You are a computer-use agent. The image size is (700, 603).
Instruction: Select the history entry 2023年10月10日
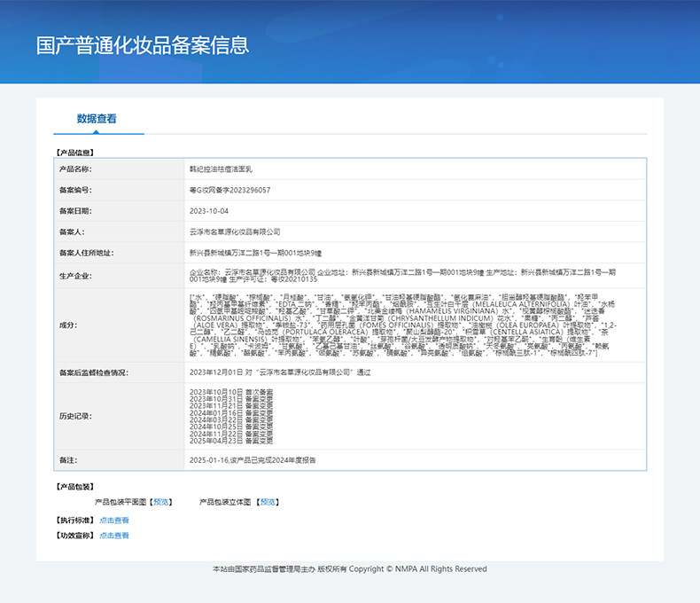(231, 392)
